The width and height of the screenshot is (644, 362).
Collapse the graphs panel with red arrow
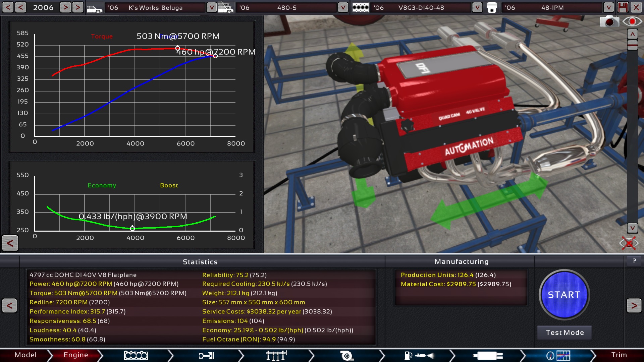[x=10, y=243]
